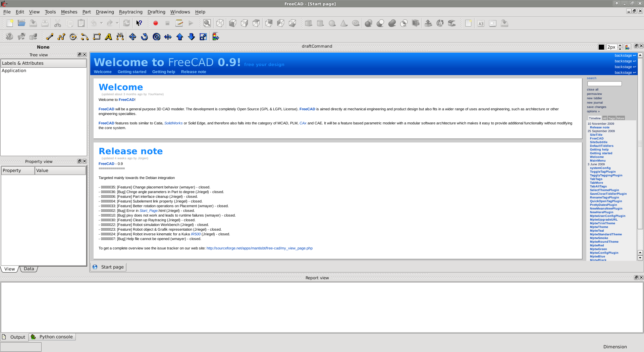Open the File menu

(x=7, y=12)
